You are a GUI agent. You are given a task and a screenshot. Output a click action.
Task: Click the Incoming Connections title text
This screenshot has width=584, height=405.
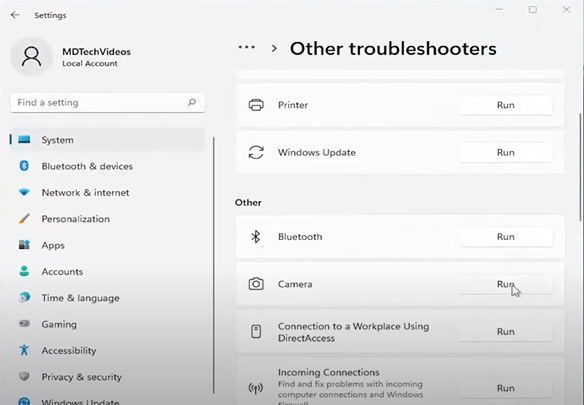(328, 372)
